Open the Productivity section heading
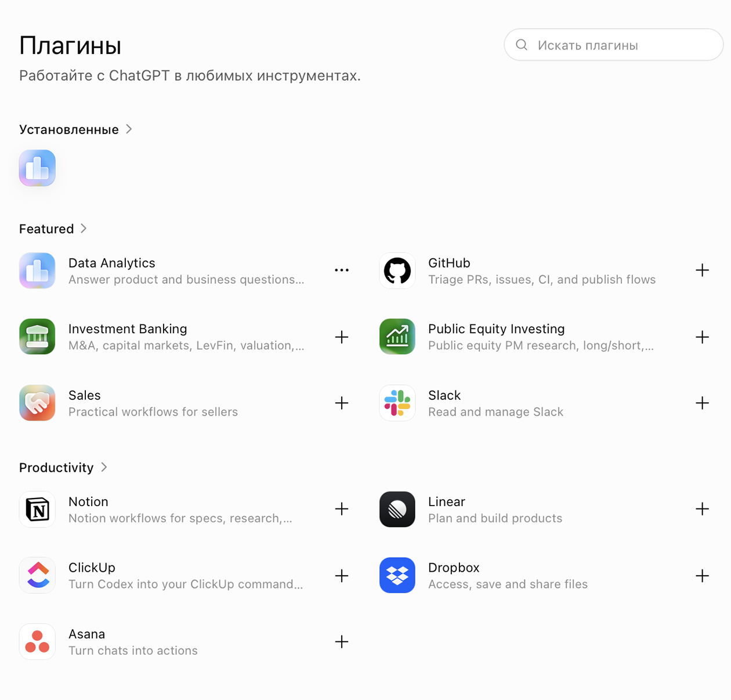 pyautogui.click(x=56, y=467)
